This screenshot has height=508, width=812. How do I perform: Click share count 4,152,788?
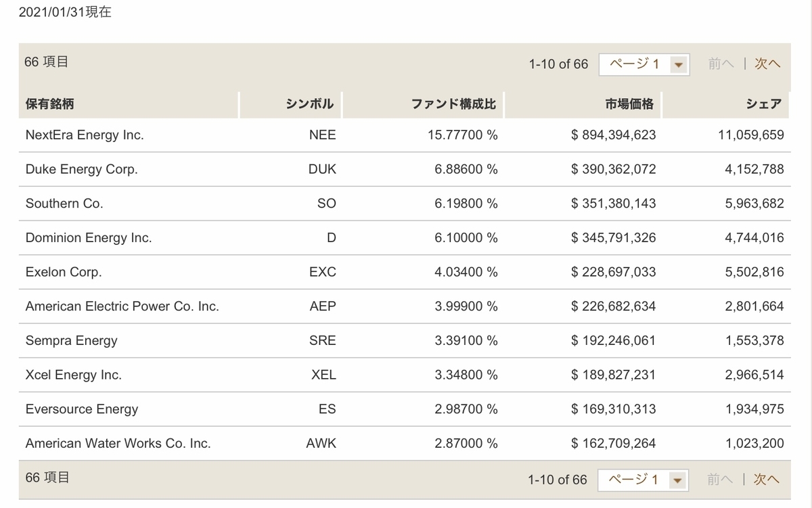754,169
